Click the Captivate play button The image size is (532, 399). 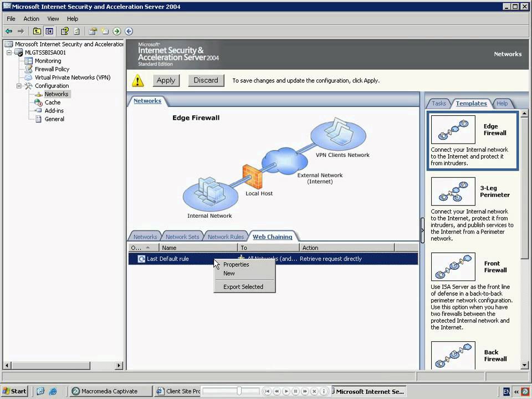pos(286,392)
